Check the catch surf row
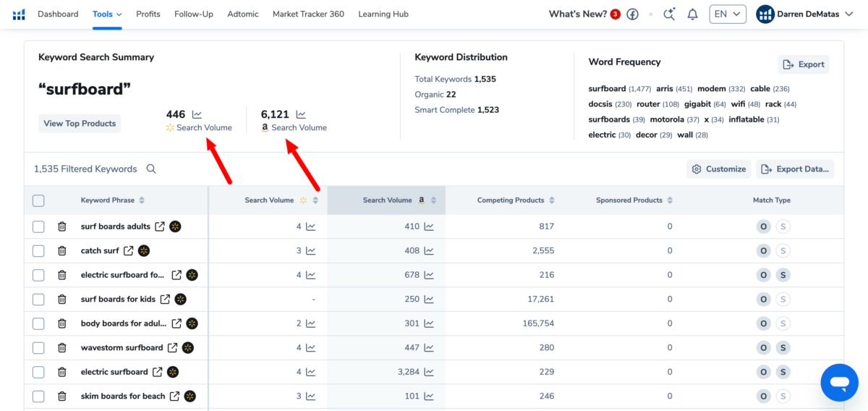The height and width of the screenshot is (411, 868). 38,251
